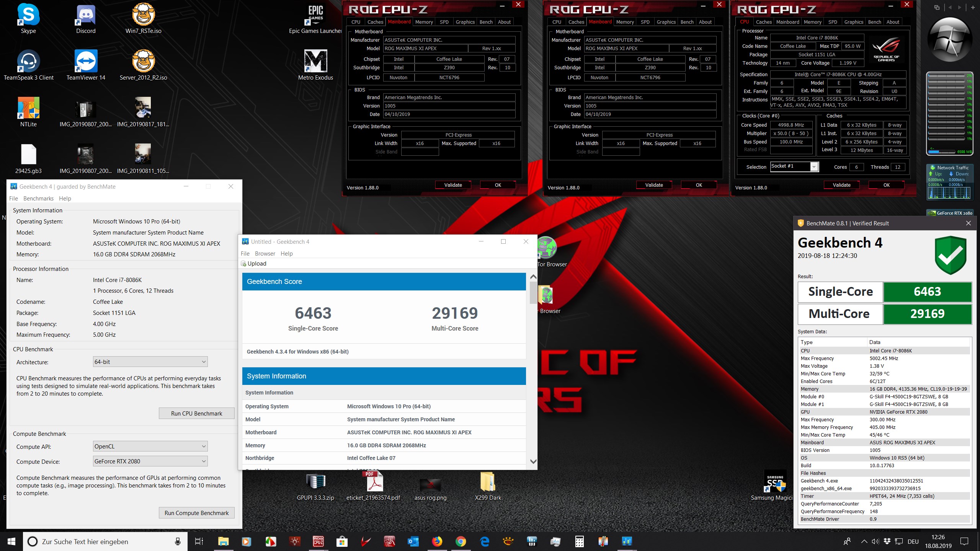The width and height of the screenshot is (980, 551).
Task: Open the ROG CPU-Z taskbar icon
Action: (x=318, y=541)
